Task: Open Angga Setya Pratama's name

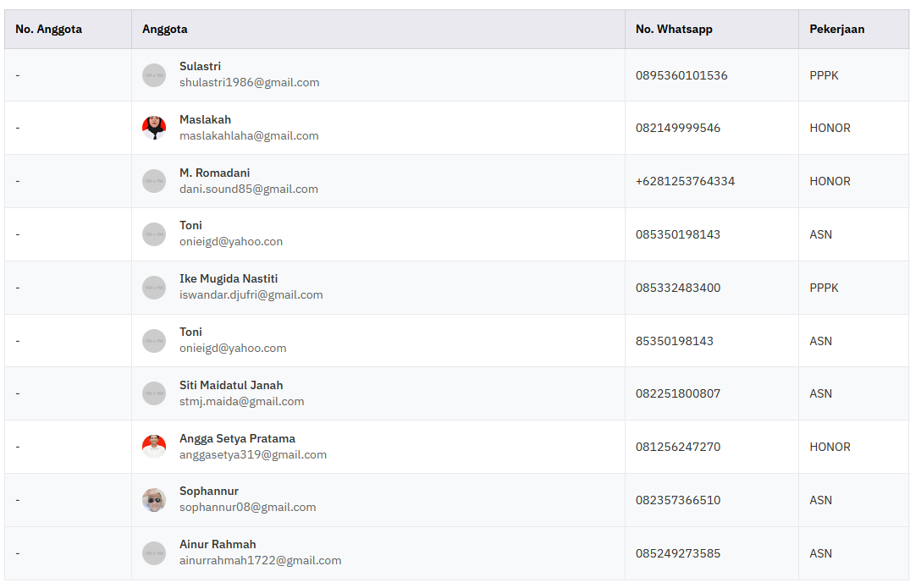Action: pos(237,438)
